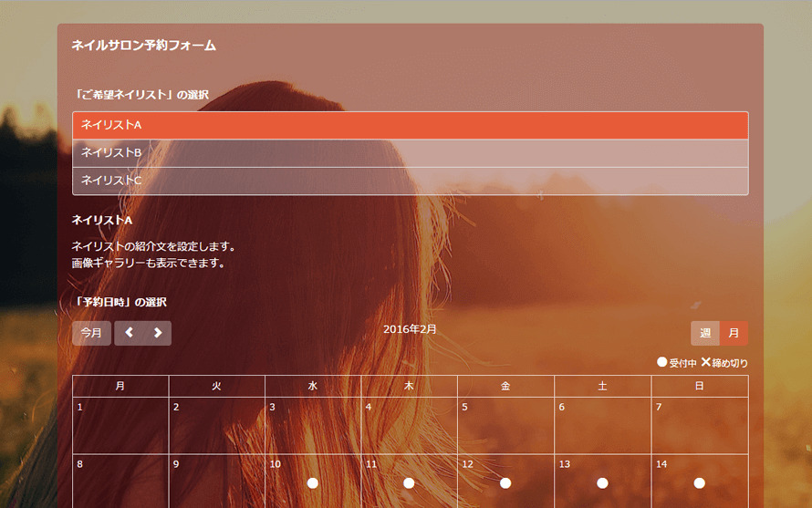Click the 2016年2月 calendar title

point(410,329)
